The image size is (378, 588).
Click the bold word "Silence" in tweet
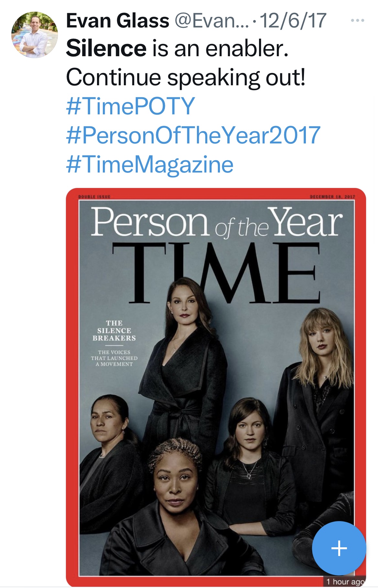point(106,48)
